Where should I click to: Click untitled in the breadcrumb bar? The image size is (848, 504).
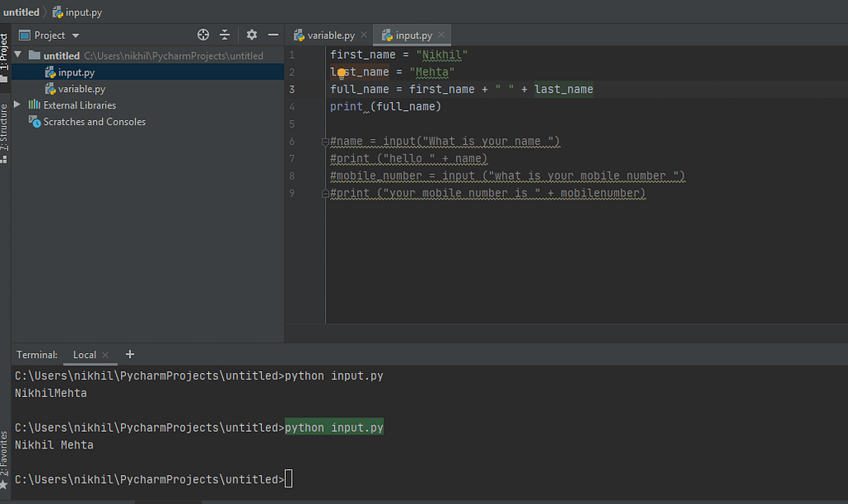21,12
